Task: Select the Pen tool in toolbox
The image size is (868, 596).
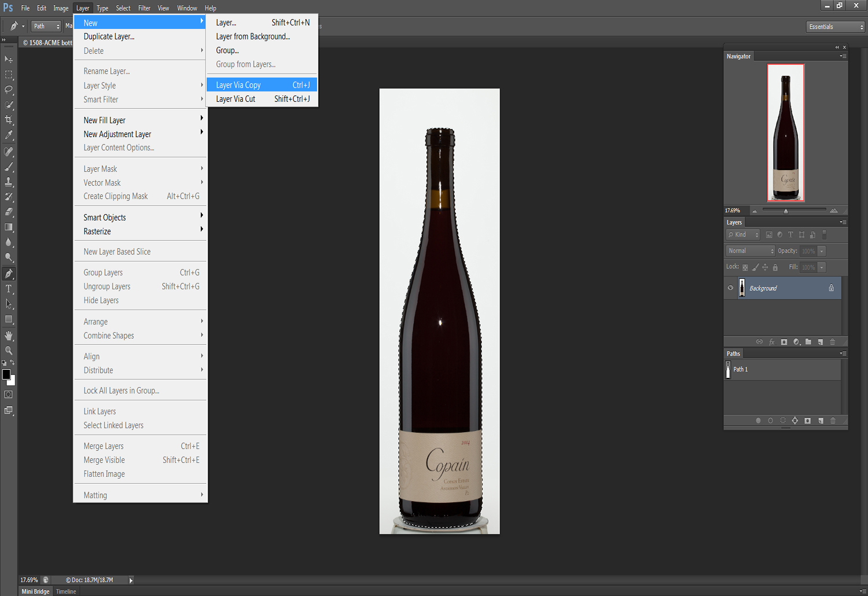Action: 9,274
